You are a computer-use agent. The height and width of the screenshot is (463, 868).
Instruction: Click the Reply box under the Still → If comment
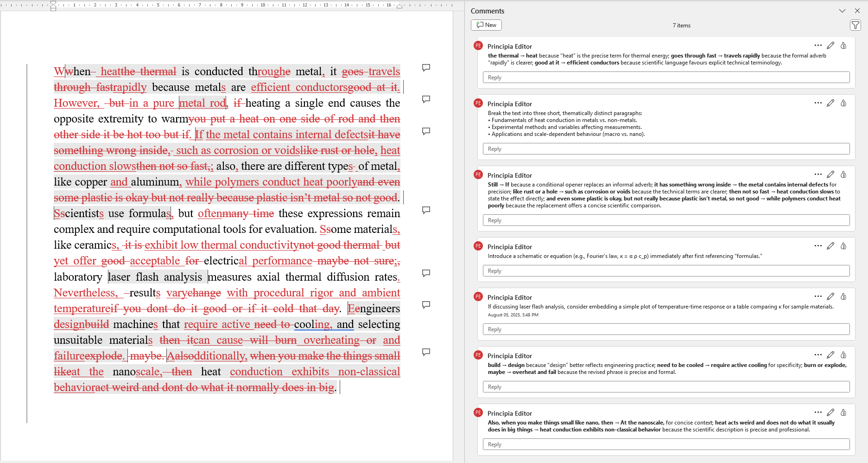point(666,220)
